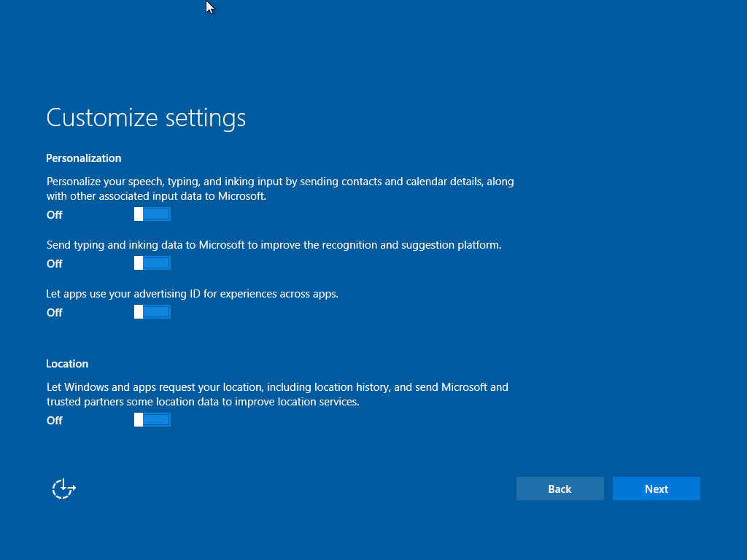Screen dimensions: 747x560
Task: Click the 'trusted partners some location data' line
Action: (x=203, y=402)
